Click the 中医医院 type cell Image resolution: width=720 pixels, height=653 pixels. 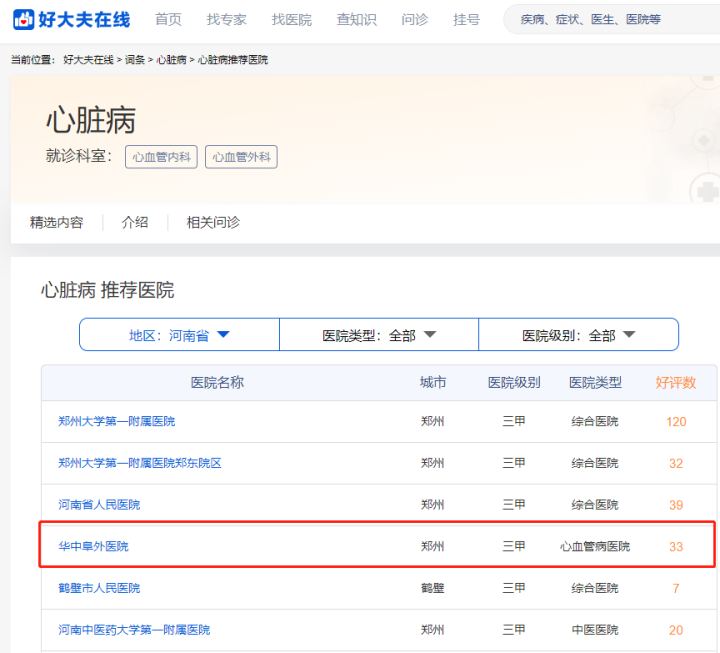[x=595, y=630]
